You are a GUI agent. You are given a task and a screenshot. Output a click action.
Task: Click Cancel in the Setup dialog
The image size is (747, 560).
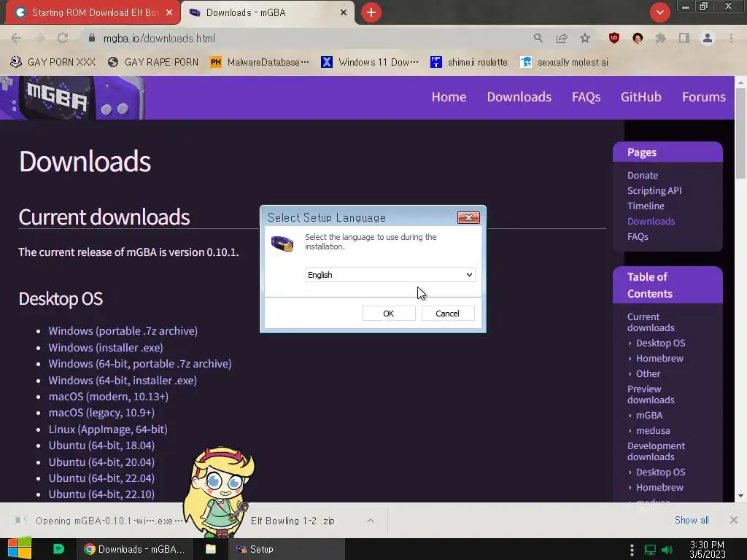click(x=448, y=314)
